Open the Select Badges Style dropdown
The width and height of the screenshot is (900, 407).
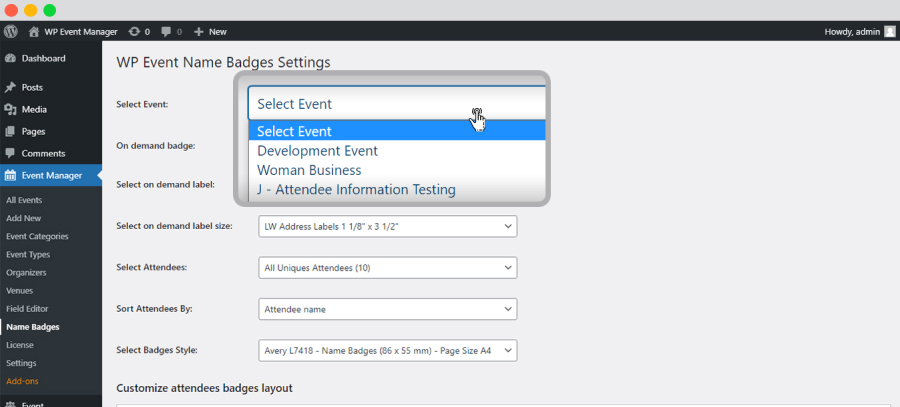388,350
